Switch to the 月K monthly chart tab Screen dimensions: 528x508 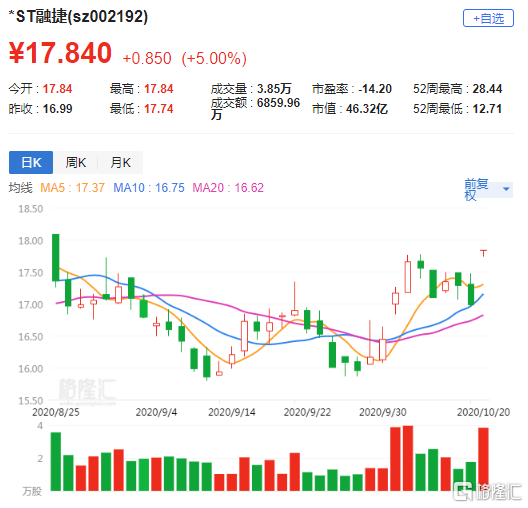[x=120, y=162]
